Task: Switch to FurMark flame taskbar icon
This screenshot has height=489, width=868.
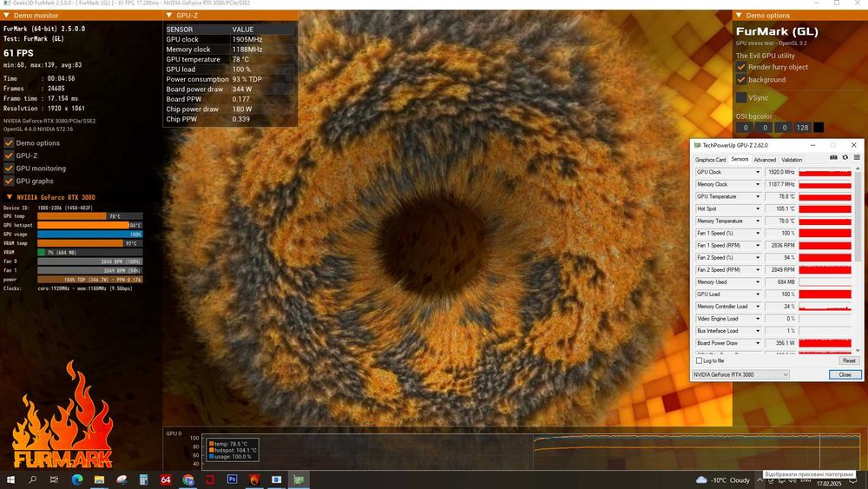Action: coord(254,479)
